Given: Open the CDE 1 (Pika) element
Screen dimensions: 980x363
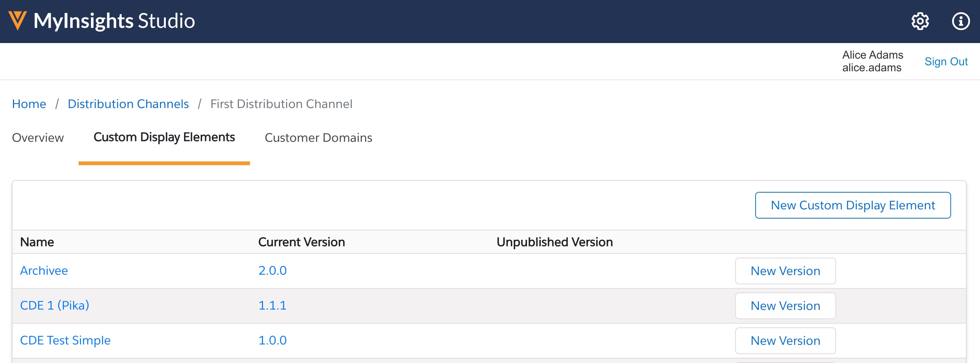Looking at the screenshot, I should (x=55, y=305).
